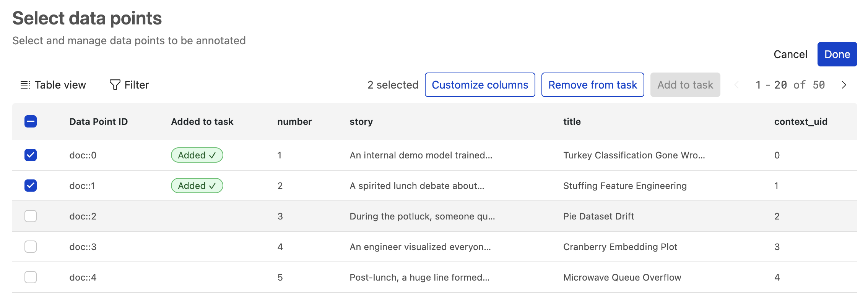Image resolution: width=868 pixels, height=297 pixels.
Task: Click the Added badge for doc::0
Action: point(197,155)
